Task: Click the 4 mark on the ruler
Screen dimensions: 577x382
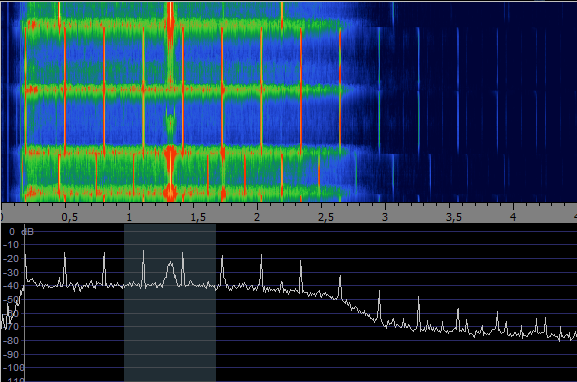Action: tap(513, 217)
